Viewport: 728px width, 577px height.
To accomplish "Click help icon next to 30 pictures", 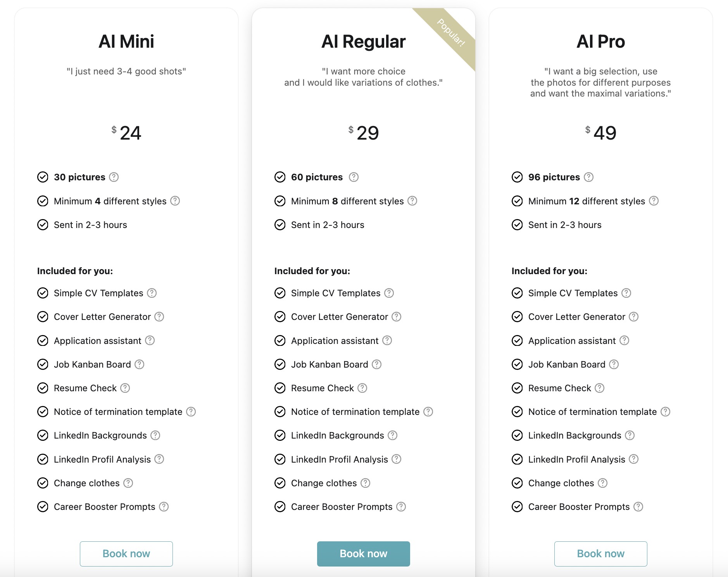I will click(x=114, y=177).
